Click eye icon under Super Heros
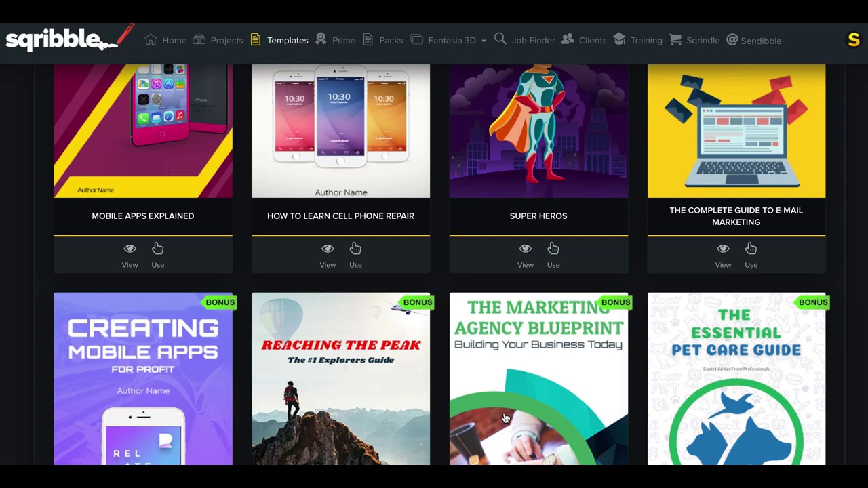 [x=525, y=249]
